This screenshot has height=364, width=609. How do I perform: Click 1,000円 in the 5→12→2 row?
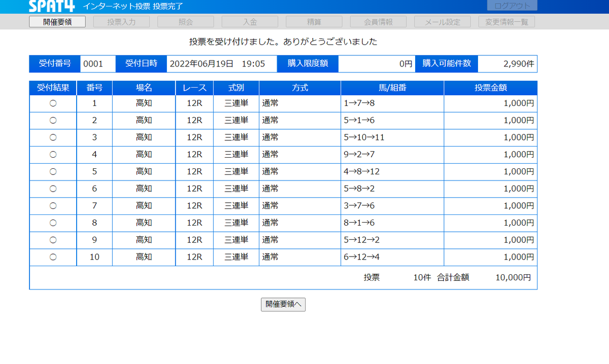coord(519,240)
